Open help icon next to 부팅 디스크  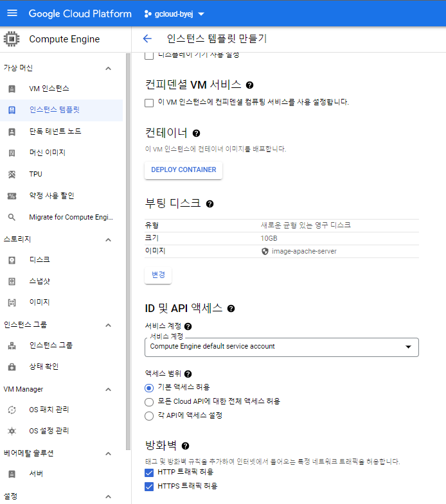click(210, 204)
